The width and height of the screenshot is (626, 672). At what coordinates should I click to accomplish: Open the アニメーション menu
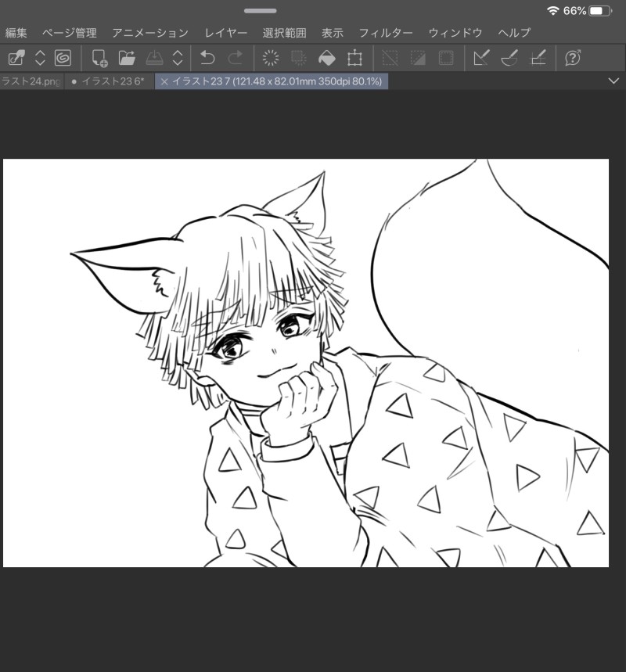[x=150, y=33]
